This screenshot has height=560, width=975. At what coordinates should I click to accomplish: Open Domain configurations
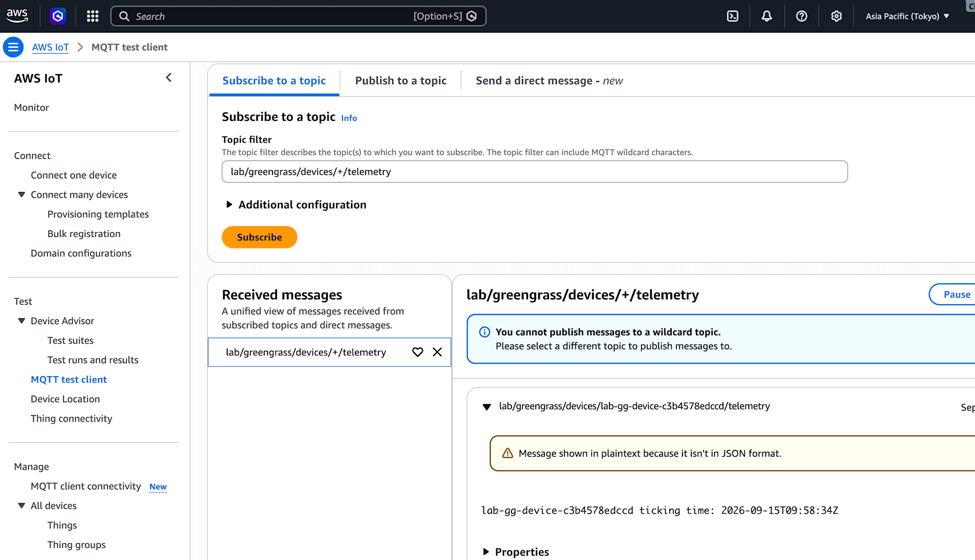[x=81, y=253]
